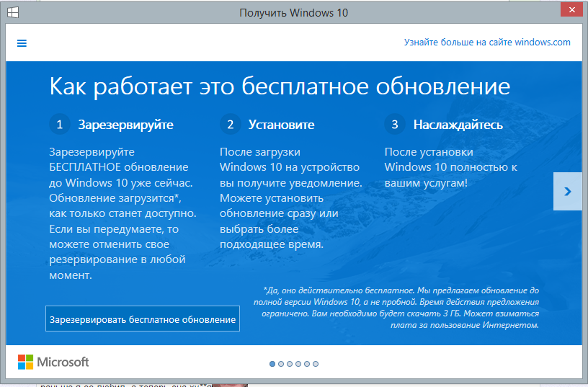Click the "Зарезервируйте" step heading

[x=125, y=125]
